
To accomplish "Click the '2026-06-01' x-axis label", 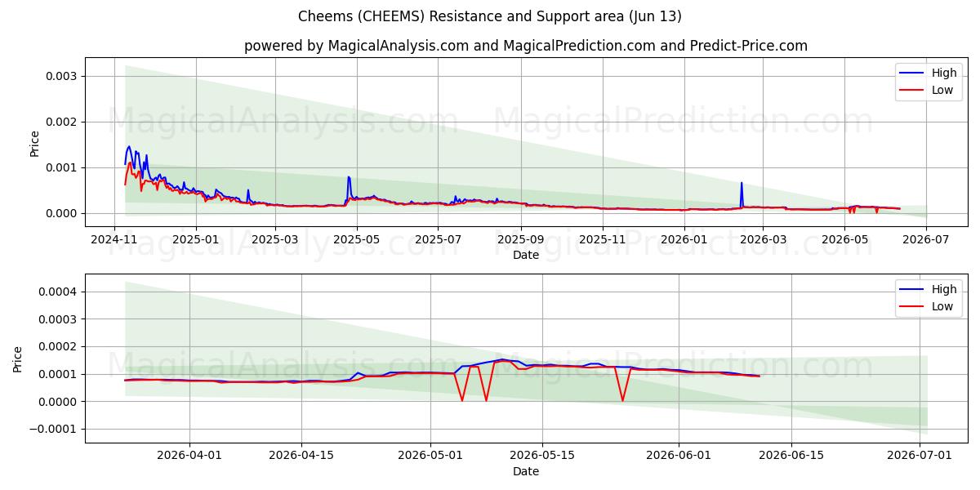I will [679, 456].
